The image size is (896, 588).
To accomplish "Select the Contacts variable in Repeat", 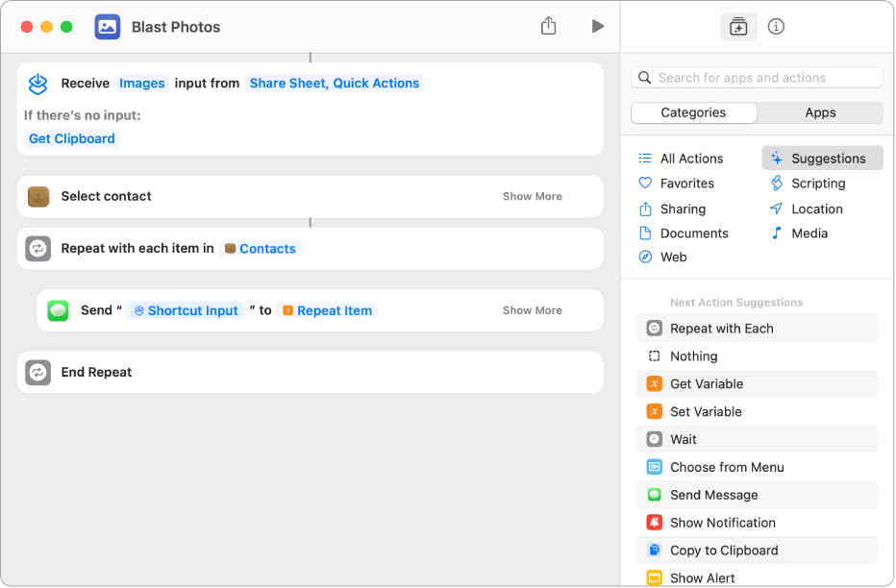I will coord(261,249).
